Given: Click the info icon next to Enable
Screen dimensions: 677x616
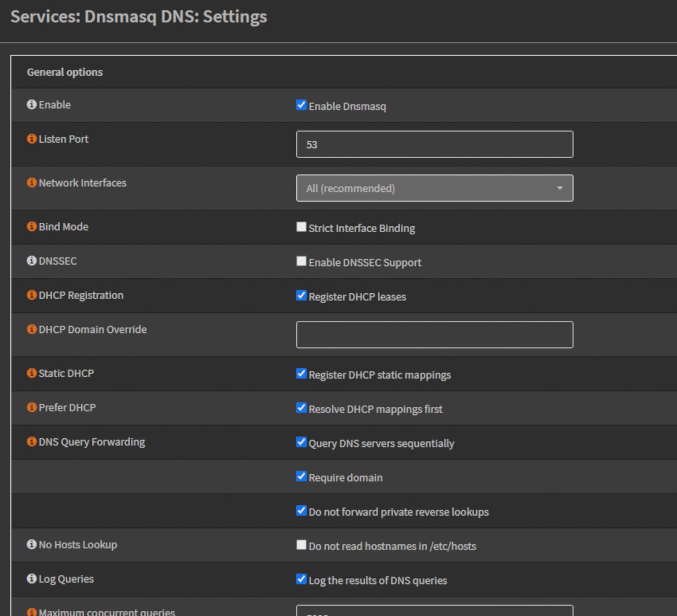Looking at the screenshot, I should pos(31,104).
